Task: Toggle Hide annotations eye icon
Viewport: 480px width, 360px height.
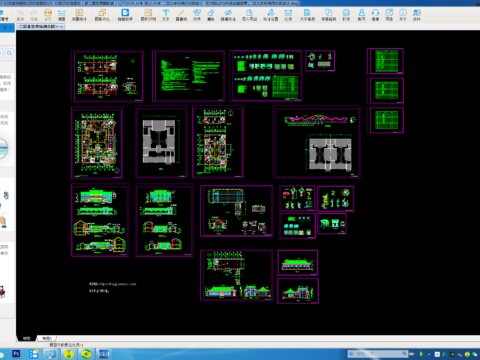Action: (x=228, y=15)
